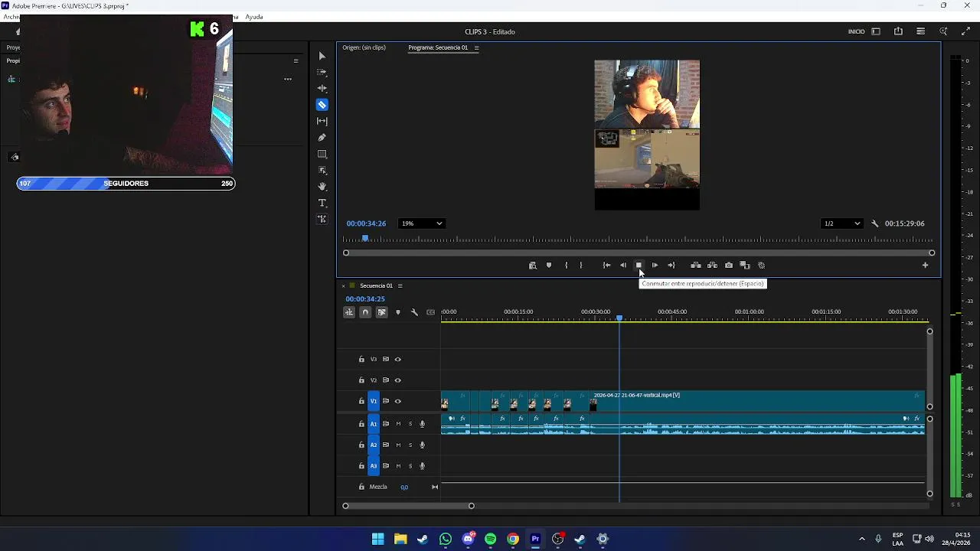The height and width of the screenshot is (551, 980).
Task: Click the Extract button
Action: point(712,266)
